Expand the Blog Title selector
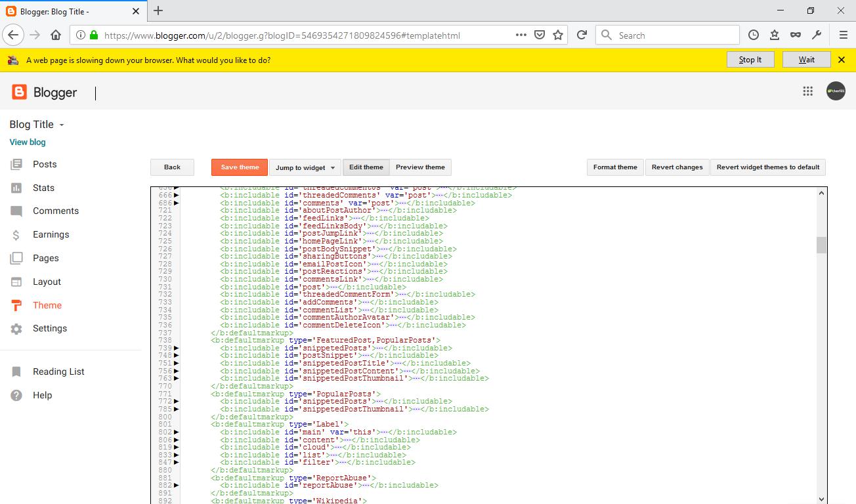 coord(36,124)
